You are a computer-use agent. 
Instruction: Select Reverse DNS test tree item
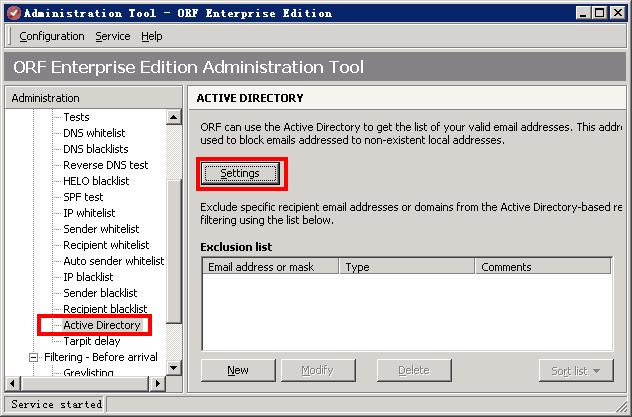click(105, 165)
